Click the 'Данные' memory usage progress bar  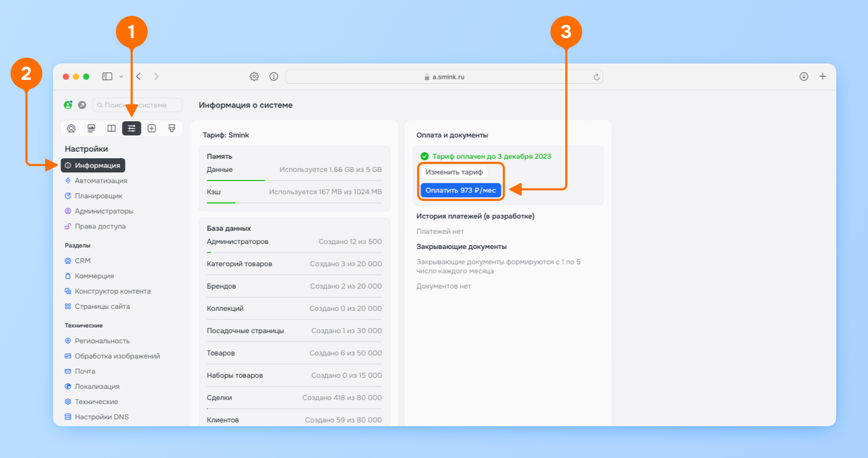(x=294, y=181)
